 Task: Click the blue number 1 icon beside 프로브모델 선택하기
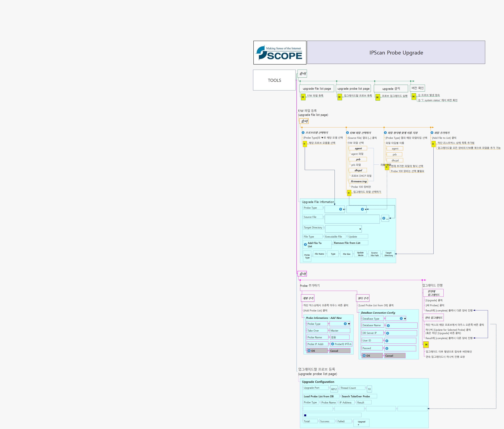click(303, 132)
